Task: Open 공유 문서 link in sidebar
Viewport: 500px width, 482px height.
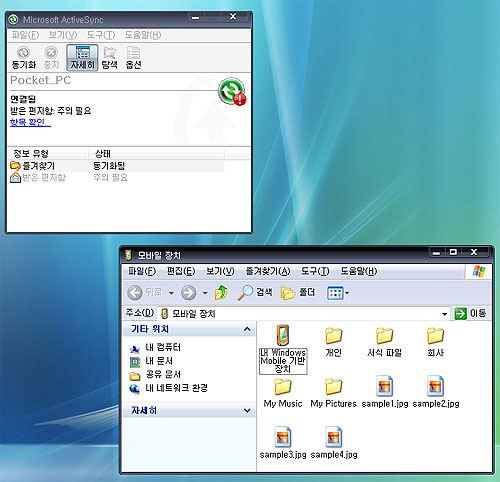Action: point(155,375)
